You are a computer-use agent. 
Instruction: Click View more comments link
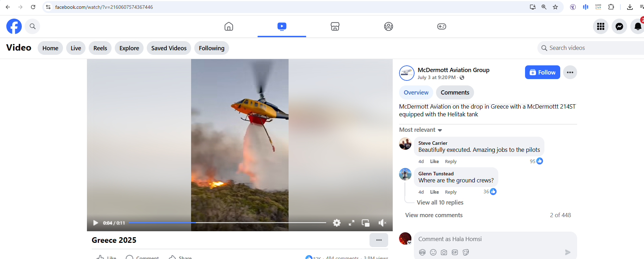coord(434,215)
